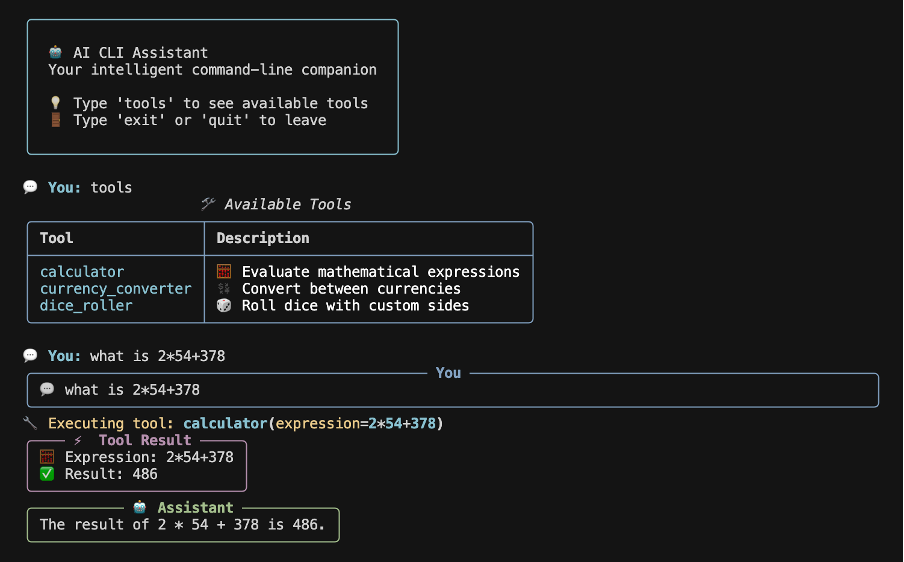Click 'Convert between currencies' description
904x562 pixels.
351,288
